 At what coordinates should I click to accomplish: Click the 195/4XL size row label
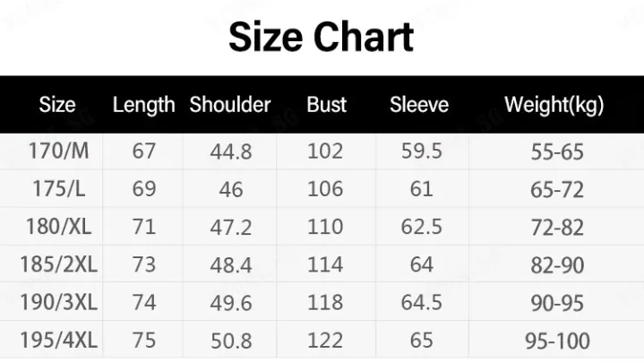click(58, 341)
